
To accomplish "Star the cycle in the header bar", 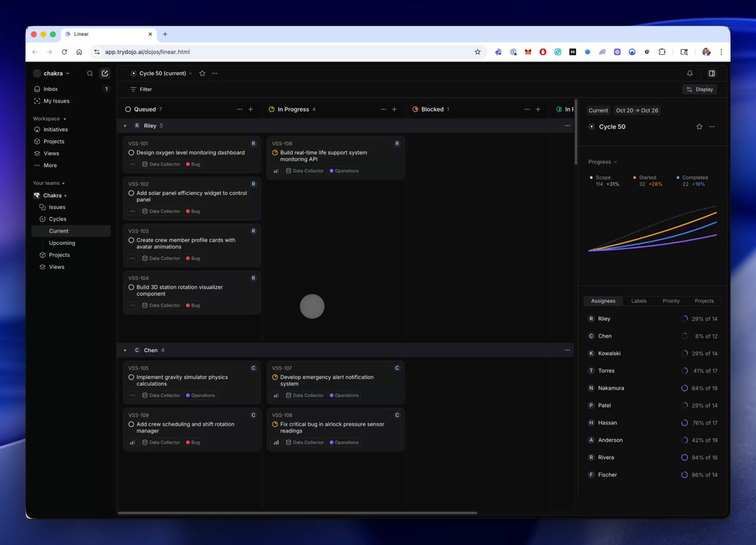I will [x=202, y=74].
